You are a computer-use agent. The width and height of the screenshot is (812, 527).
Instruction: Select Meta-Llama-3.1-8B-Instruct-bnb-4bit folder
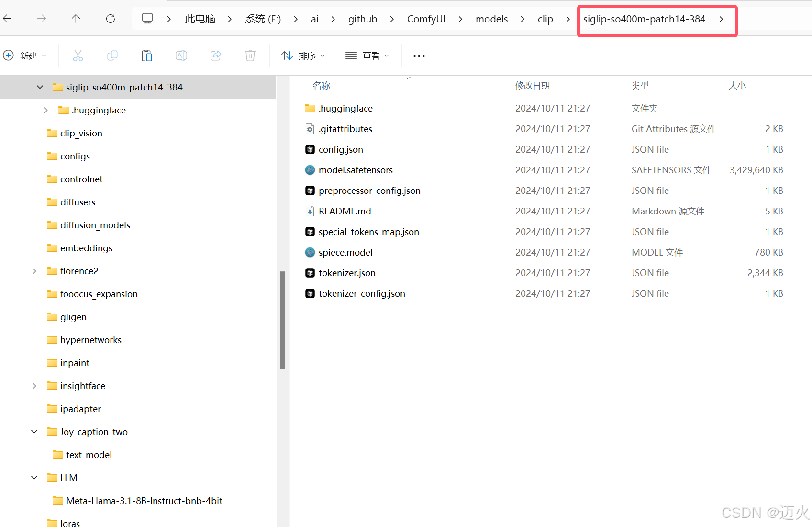(138, 501)
